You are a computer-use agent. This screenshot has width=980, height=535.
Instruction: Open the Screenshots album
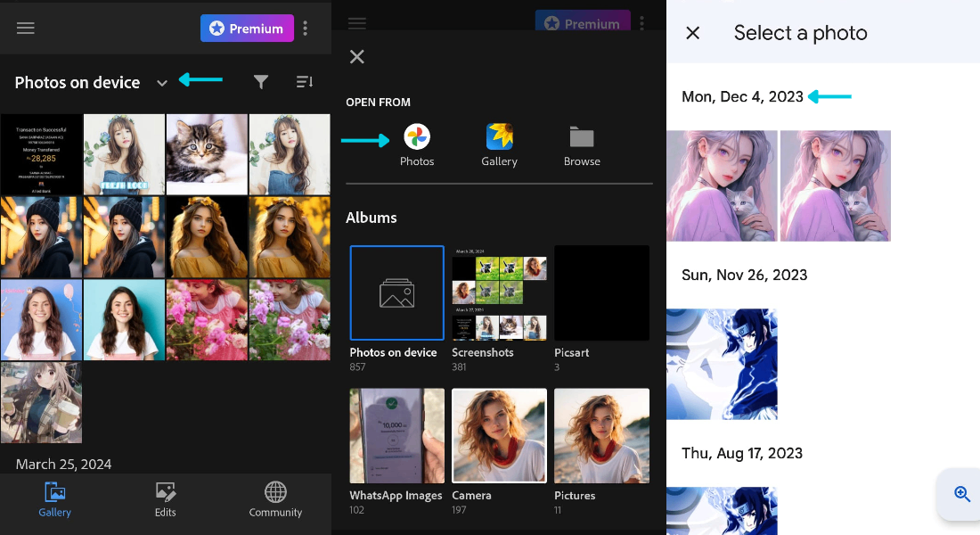(x=500, y=292)
